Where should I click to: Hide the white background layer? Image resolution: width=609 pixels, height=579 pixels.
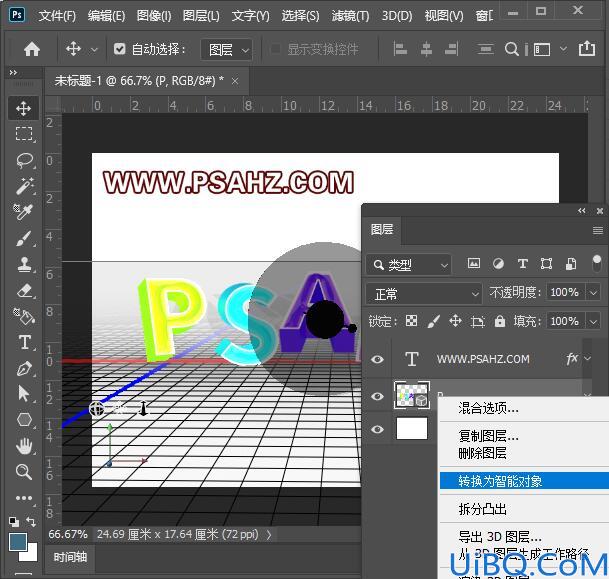(x=377, y=429)
